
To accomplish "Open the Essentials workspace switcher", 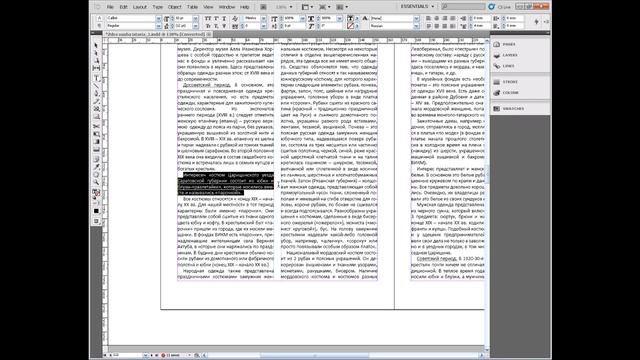I will tap(417, 7).
